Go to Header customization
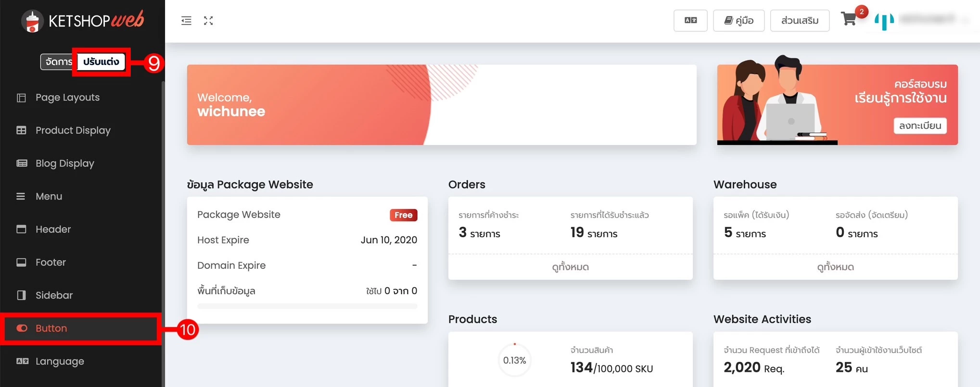Viewport: 980px width, 387px height. [x=53, y=229]
